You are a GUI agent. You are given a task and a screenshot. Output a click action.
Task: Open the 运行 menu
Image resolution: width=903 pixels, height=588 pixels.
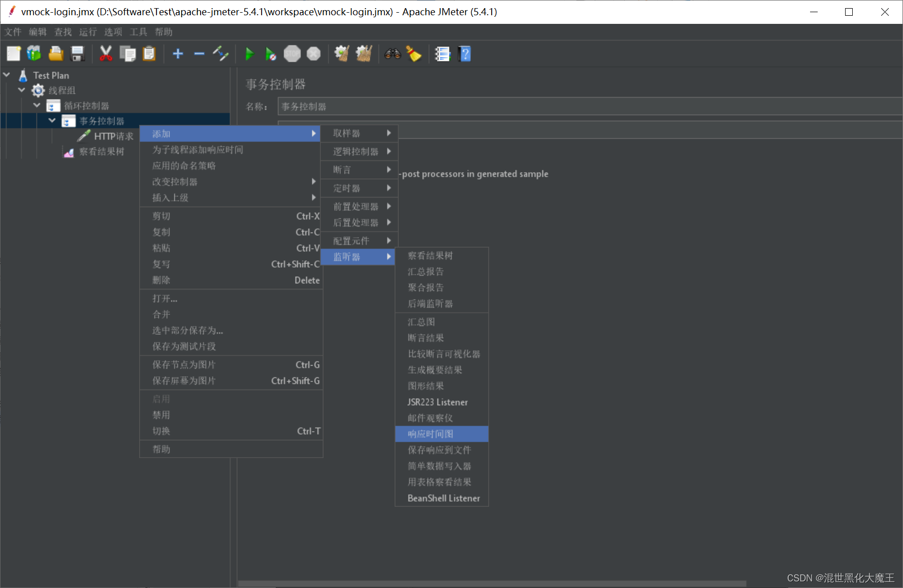point(88,32)
